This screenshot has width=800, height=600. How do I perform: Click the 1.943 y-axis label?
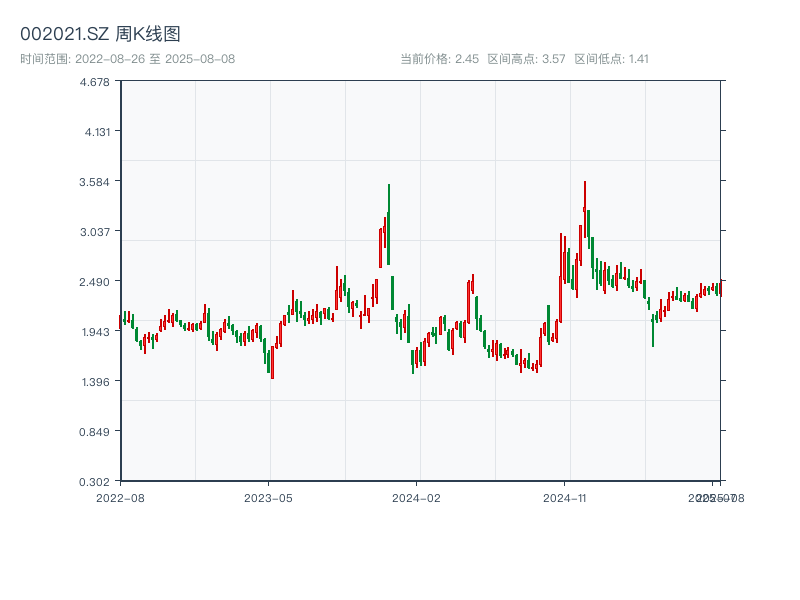tap(94, 332)
